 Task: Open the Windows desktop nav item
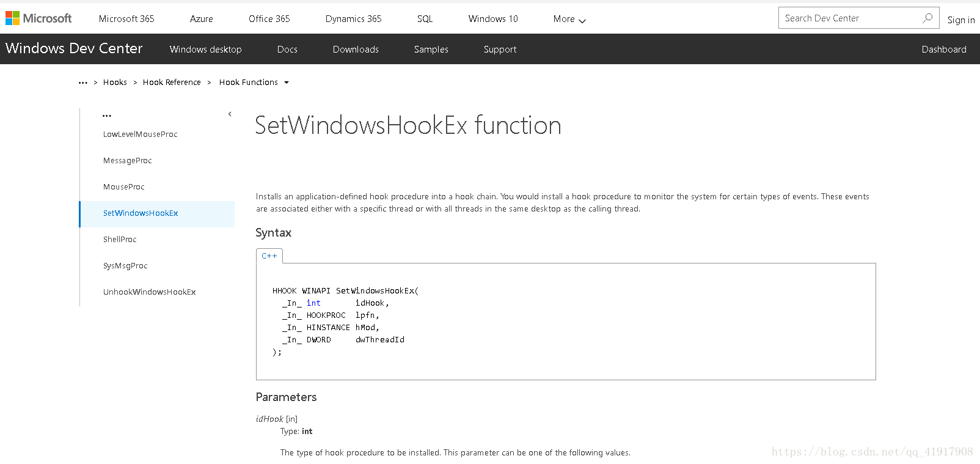coord(206,50)
